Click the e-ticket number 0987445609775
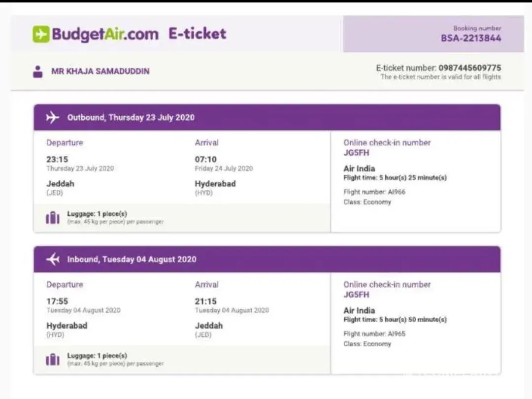532x399 pixels. click(469, 68)
